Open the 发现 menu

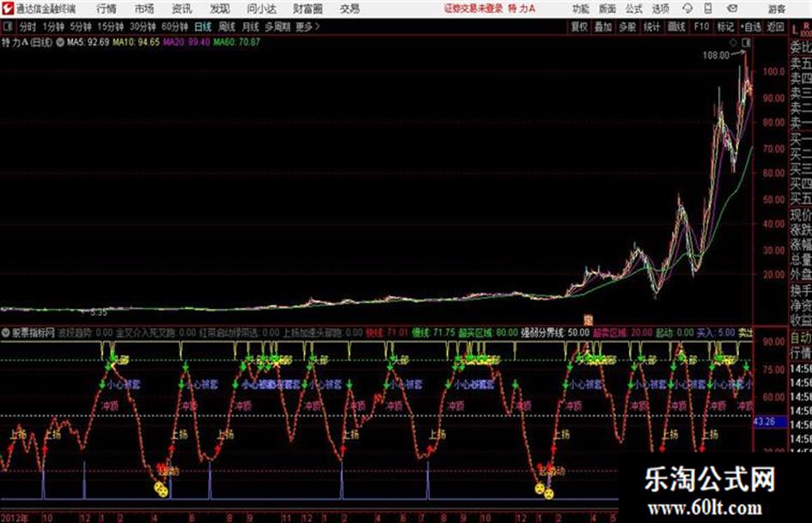click(219, 9)
